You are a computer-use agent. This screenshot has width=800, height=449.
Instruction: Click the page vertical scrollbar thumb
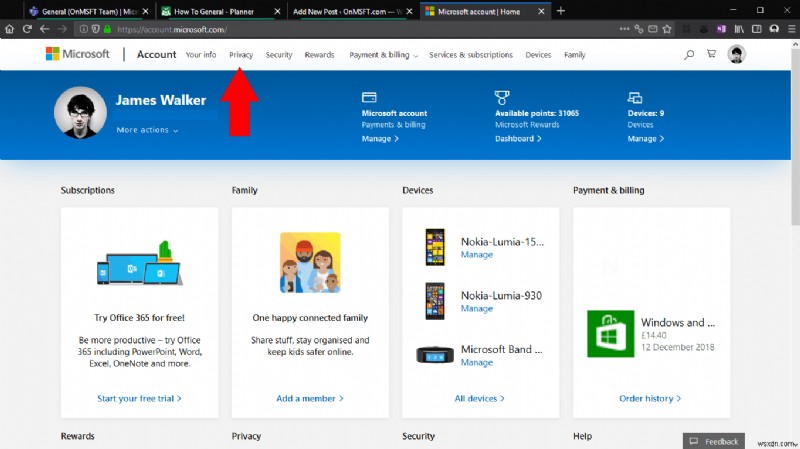[x=795, y=135]
